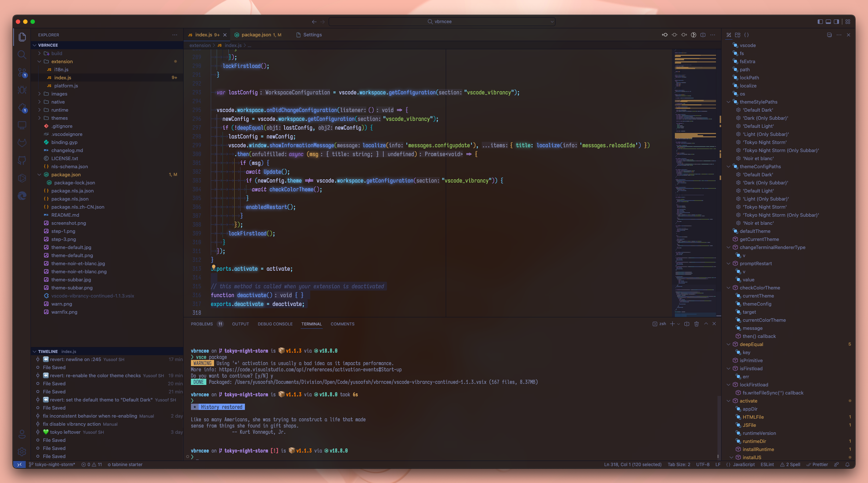Open the Search view in activity bar
Screen dimensions: 868x483
22,55
